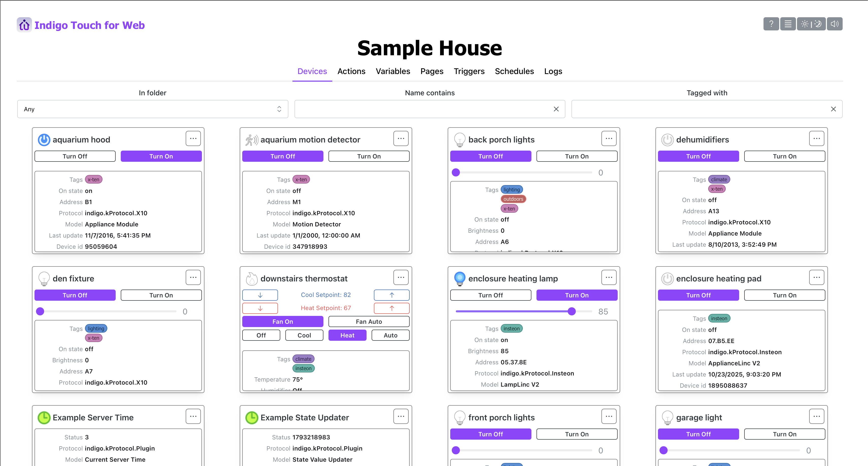
Task: Set thermostat fan to Fan Auto
Action: [369, 321]
